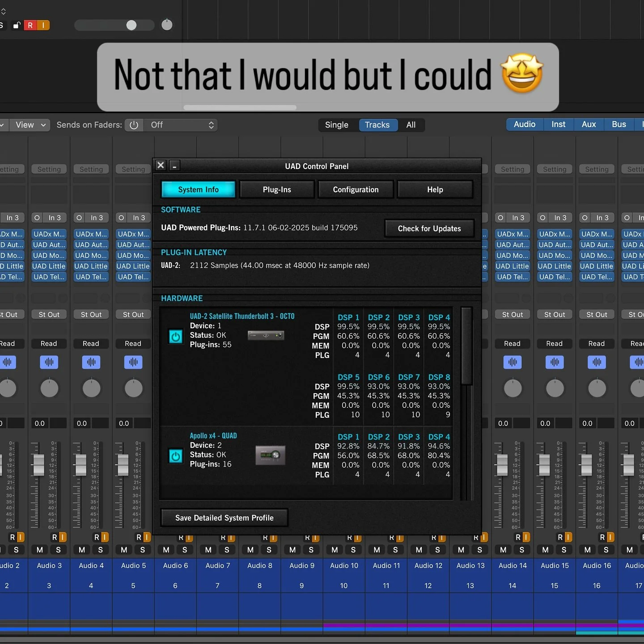Image resolution: width=644 pixels, height=644 pixels.
Task: Enable input monitoring on Audio 4
Action: 105,537
